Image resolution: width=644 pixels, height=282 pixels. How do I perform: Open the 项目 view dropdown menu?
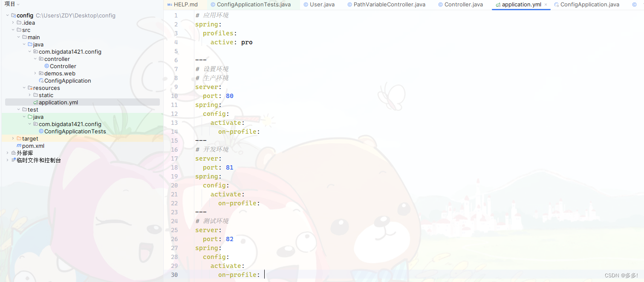[x=18, y=4]
